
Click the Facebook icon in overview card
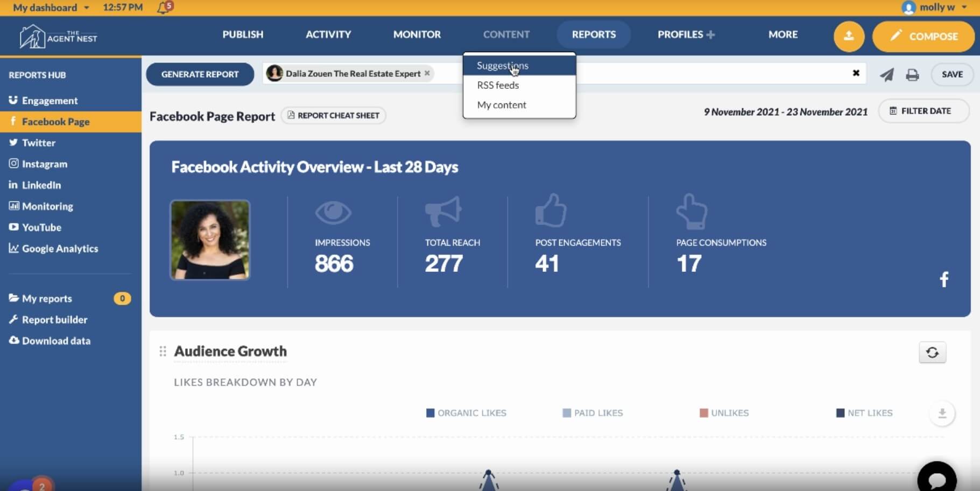(944, 279)
